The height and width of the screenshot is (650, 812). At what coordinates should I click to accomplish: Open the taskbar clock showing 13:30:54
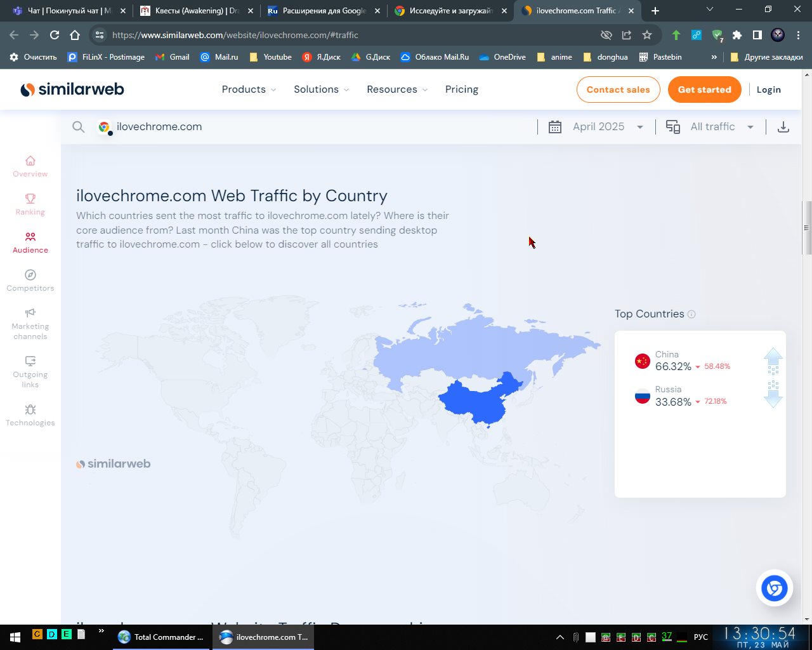pos(760,637)
